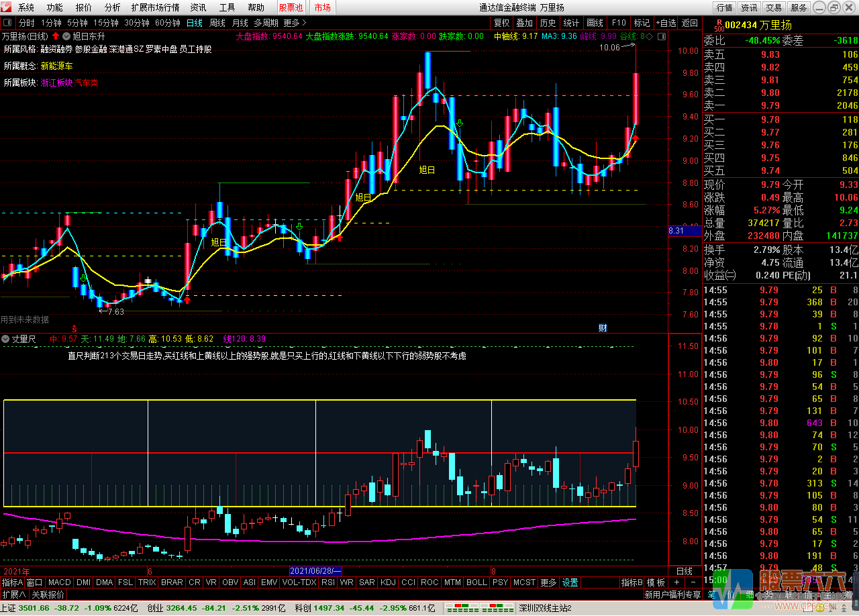Expand 更多 indicators at bottom
The image size is (859, 616).
(548, 582)
